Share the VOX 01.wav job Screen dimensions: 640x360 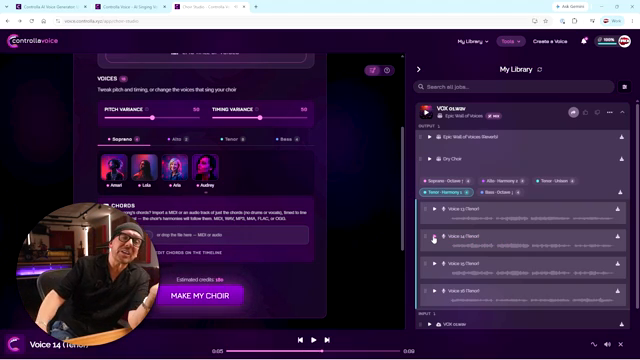pos(573,112)
